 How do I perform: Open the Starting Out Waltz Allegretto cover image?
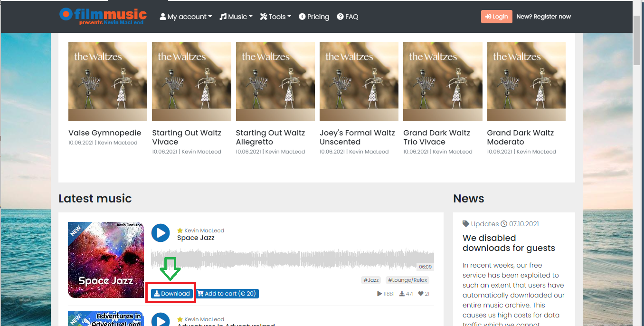[275, 82]
